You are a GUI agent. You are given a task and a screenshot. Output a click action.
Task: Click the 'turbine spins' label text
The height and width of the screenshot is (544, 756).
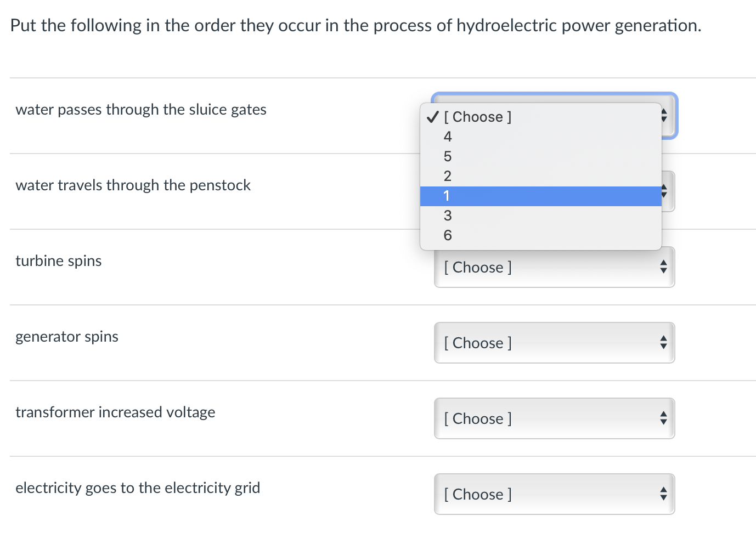[59, 261]
